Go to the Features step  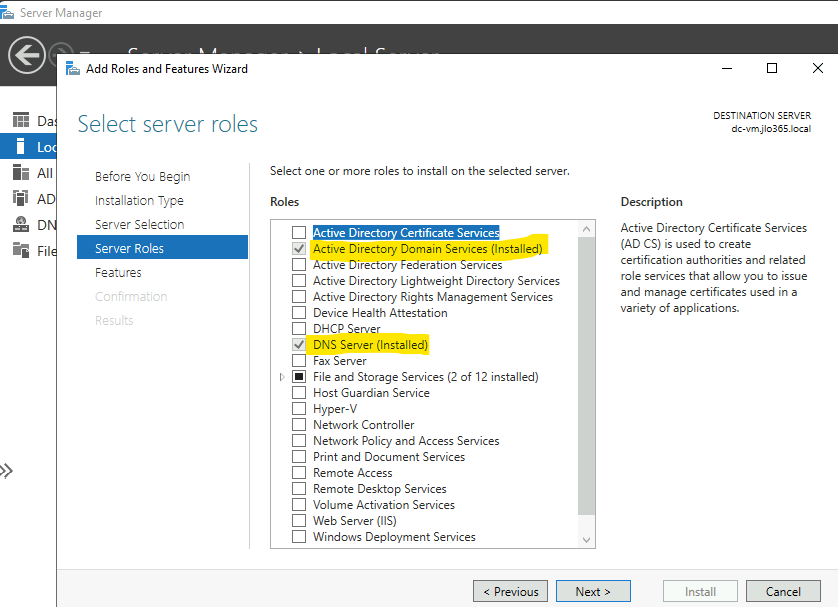click(118, 273)
